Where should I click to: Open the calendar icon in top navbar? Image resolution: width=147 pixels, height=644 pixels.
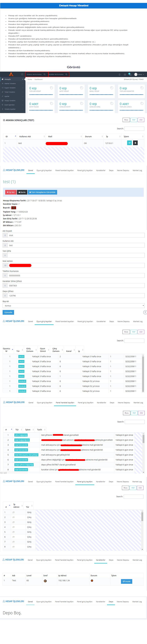click(125, 74)
